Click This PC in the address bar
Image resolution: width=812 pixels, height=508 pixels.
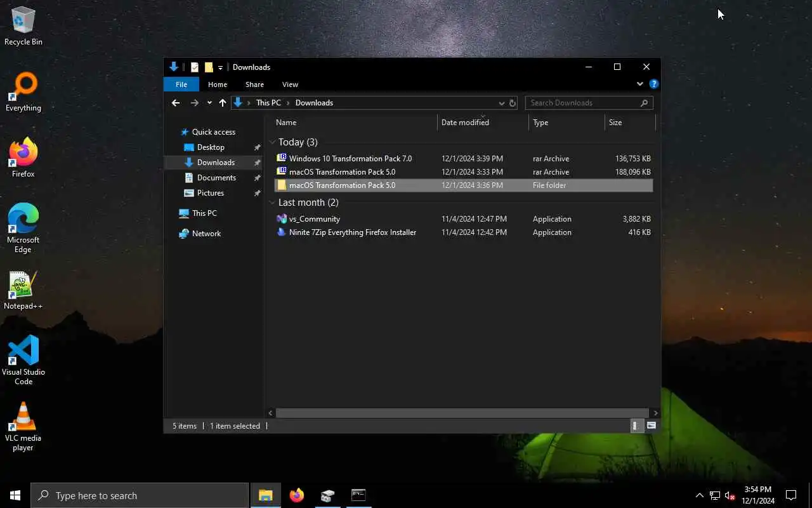268,103
